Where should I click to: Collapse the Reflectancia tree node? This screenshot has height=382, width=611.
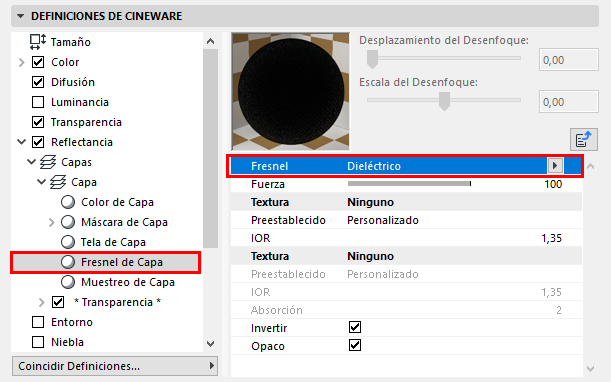point(22,142)
